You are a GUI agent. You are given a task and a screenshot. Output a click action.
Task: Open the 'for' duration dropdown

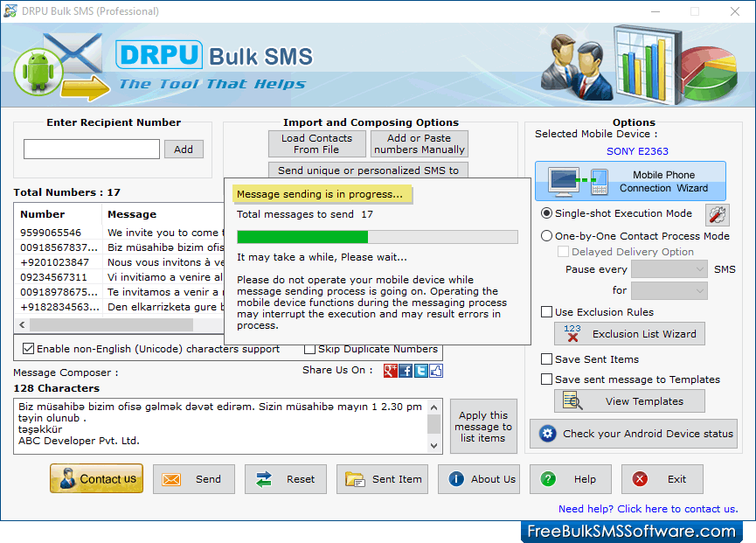pos(669,291)
